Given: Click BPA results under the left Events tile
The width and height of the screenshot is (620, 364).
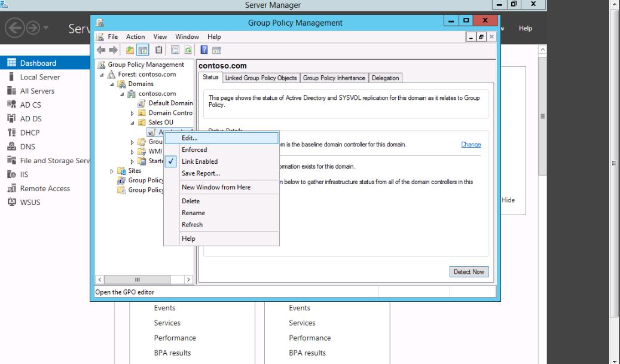Looking at the screenshot, I should pos(172,353).
